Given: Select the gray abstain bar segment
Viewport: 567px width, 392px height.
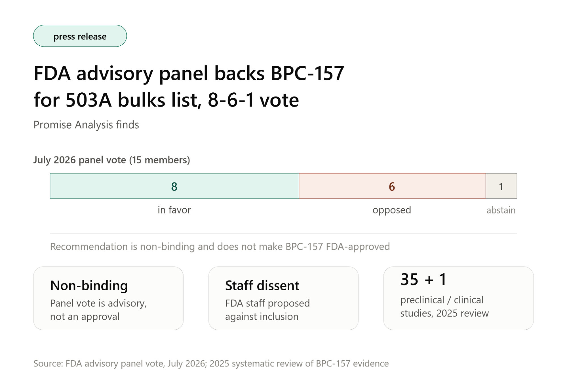Looking at the screenshot, I should pos(501,186).
